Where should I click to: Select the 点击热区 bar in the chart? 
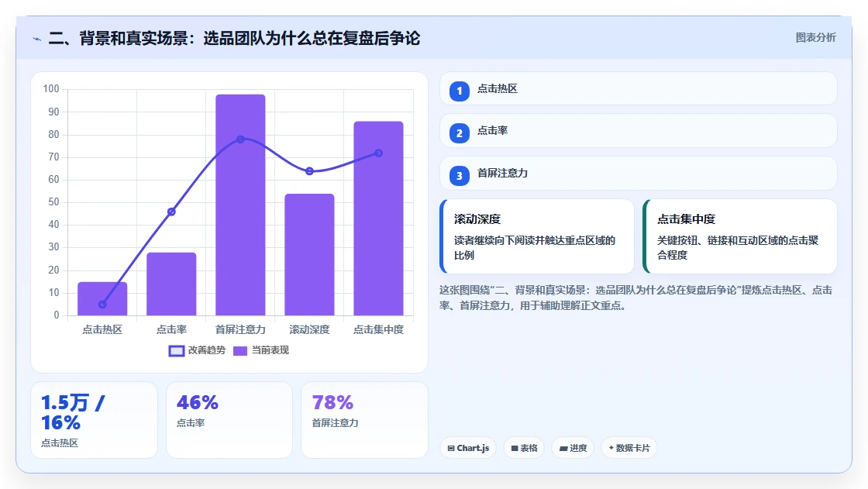click(102, 298)
